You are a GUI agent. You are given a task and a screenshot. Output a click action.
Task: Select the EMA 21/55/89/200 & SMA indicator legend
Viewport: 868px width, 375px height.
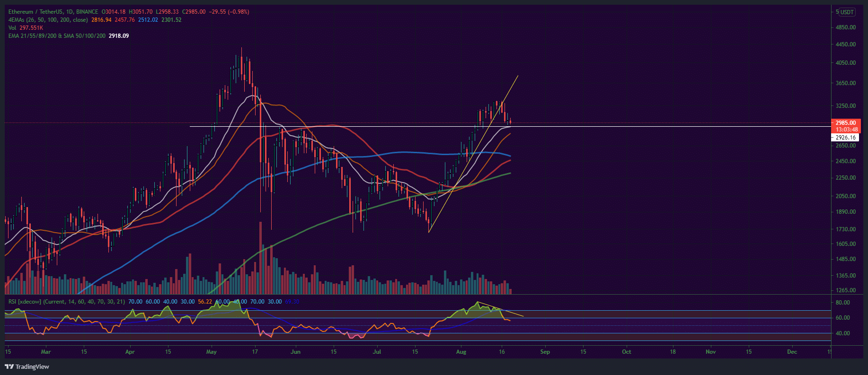57,36
